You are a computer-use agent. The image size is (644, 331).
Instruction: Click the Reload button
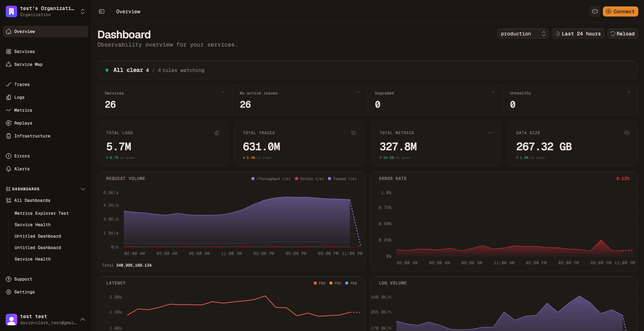click(x=623, y=34)
